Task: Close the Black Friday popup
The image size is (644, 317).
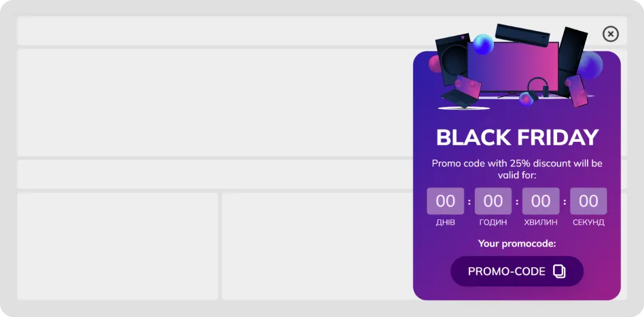Action: [611, 34]
